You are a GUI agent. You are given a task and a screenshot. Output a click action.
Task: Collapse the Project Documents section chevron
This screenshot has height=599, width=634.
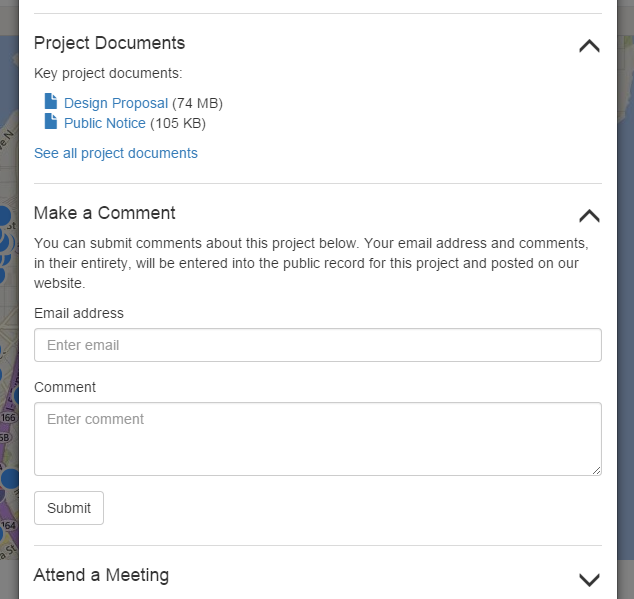(x=589, y=45)
